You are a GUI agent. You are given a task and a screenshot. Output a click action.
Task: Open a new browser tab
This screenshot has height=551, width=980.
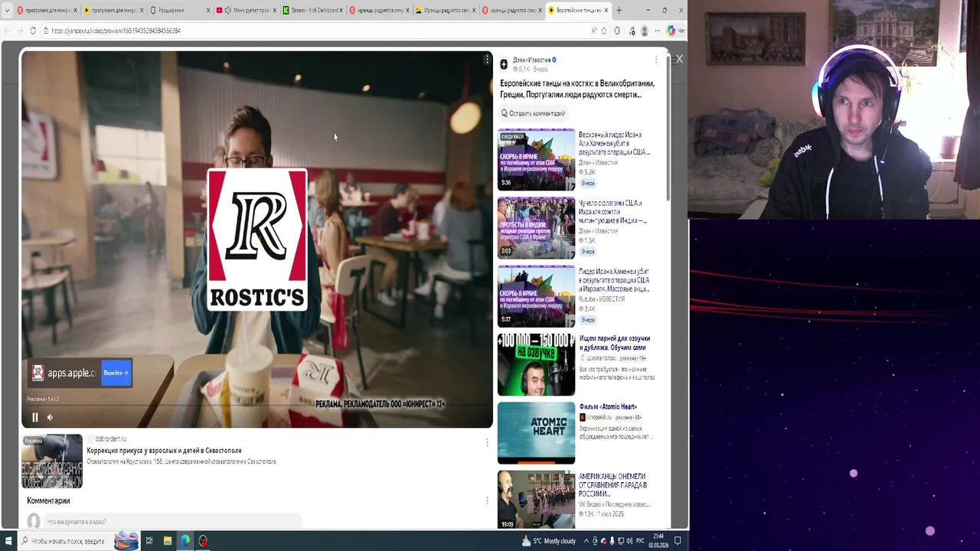point(619,10)
